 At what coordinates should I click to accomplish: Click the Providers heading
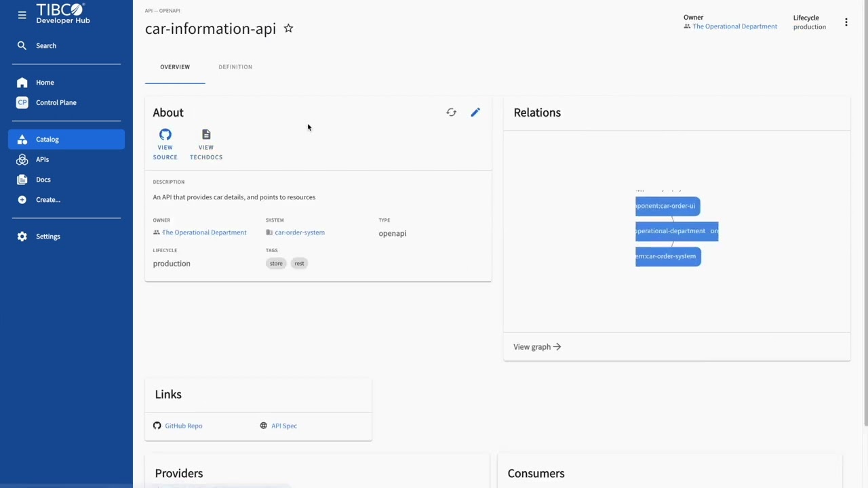[179, 473]
